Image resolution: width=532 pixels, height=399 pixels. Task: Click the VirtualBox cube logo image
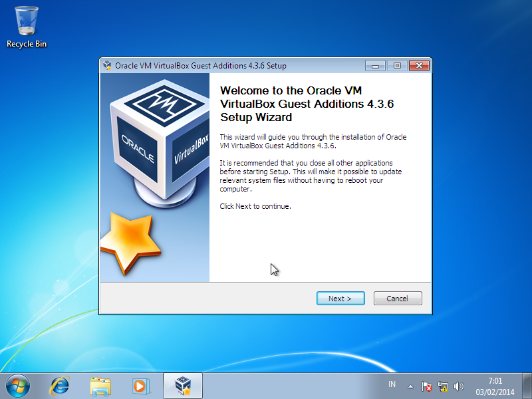pyautogui.click(x=160, y=142)
